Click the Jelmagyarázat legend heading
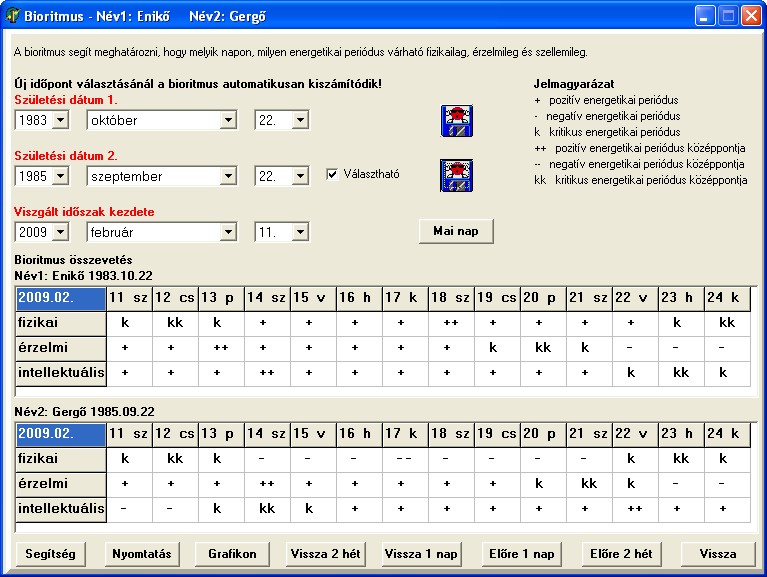Screen dimensions: 767x577 pyautogui.click(x=574, y=84)
